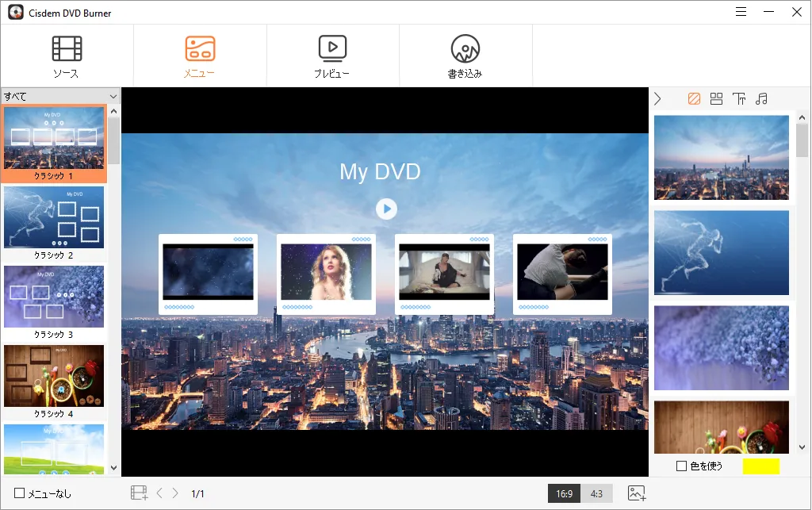Select the background image panel icon
The width and height of the screenshot is (812, 510).
(x=694, y=99)
